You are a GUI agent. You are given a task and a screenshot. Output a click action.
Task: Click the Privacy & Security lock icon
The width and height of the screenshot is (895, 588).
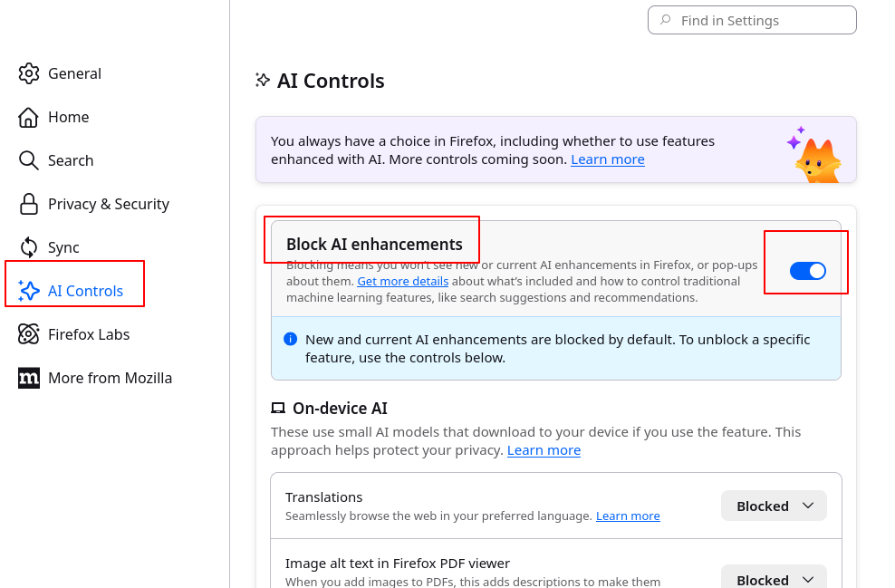point(29,204)
